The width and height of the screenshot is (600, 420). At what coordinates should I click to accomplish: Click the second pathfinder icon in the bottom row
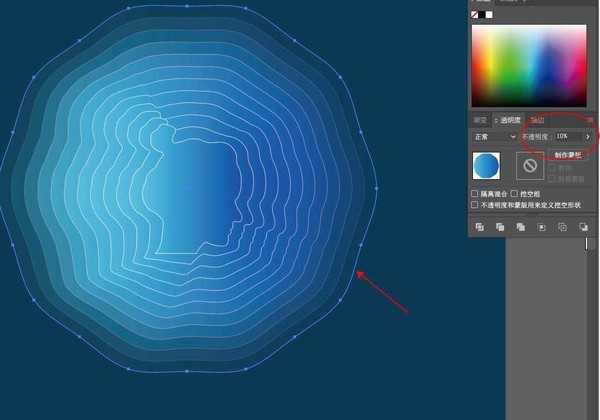coord(501,228)
